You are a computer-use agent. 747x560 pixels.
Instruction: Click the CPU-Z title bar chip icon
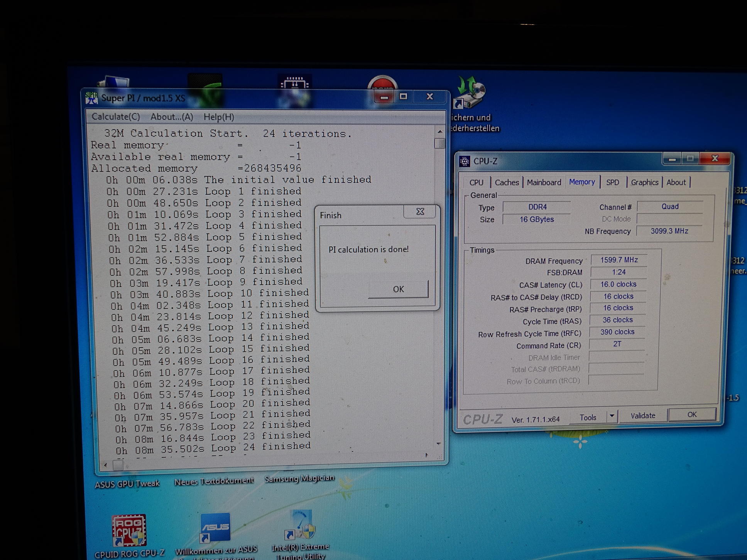click(x=465, y=161)
